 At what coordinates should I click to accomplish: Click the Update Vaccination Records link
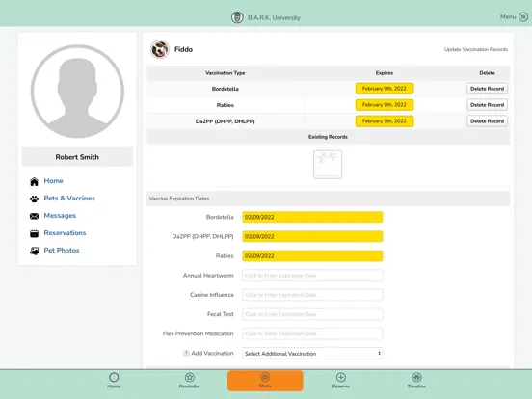tap(476, 49)
